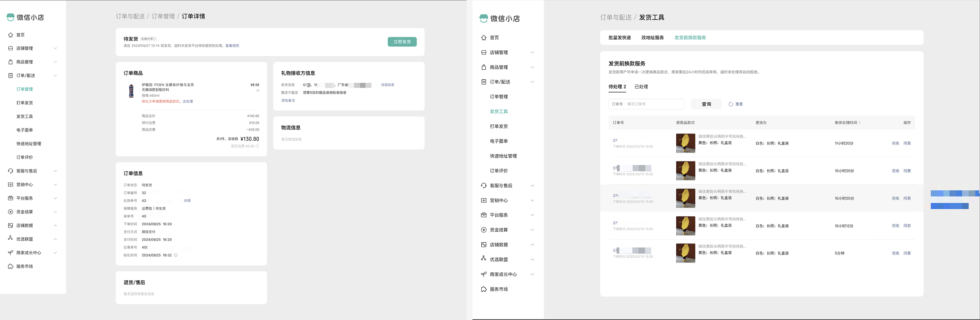The height and width of the screenshot is (320, 980).
Task: Click the 伊藤园 ITOEN beverage product thumbnail
Action: 131,91
